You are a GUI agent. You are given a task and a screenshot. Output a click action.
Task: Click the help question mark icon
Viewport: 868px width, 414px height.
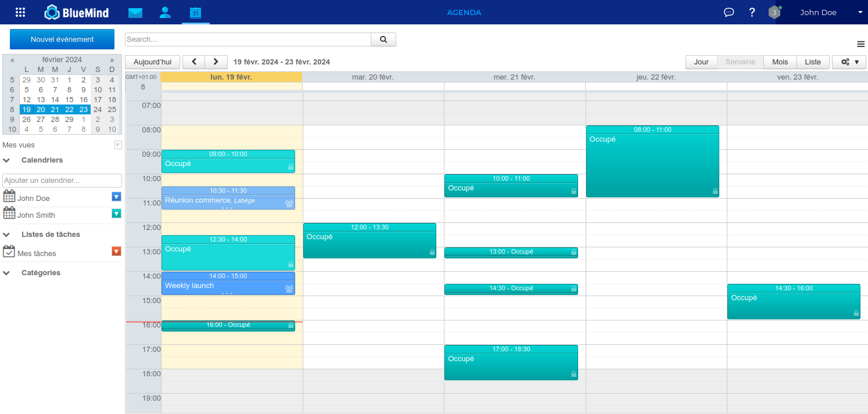[x=752, y=12]
